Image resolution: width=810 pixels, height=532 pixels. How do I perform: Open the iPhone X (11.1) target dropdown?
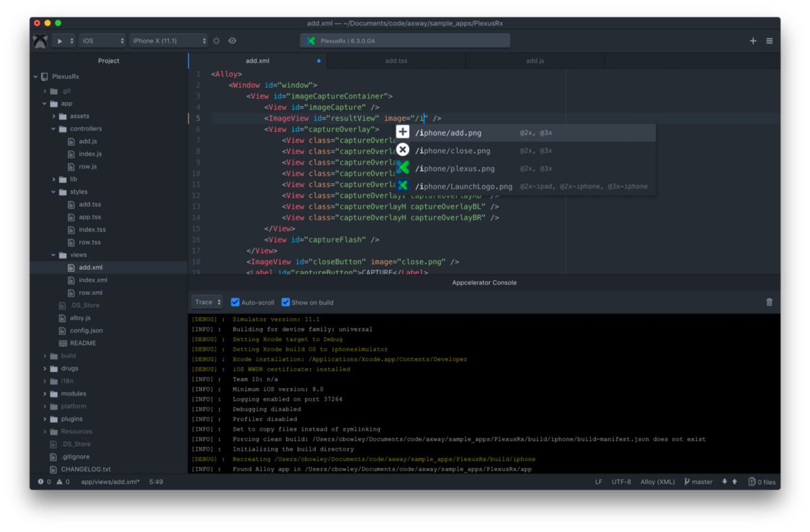(169, 41)
